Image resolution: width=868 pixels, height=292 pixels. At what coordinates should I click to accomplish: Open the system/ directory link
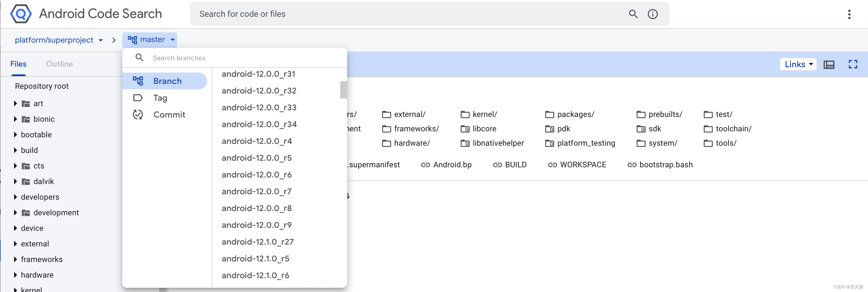663,143
